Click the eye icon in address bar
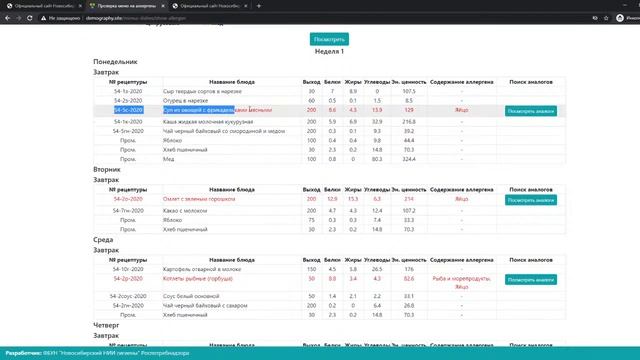 (595, 18)
